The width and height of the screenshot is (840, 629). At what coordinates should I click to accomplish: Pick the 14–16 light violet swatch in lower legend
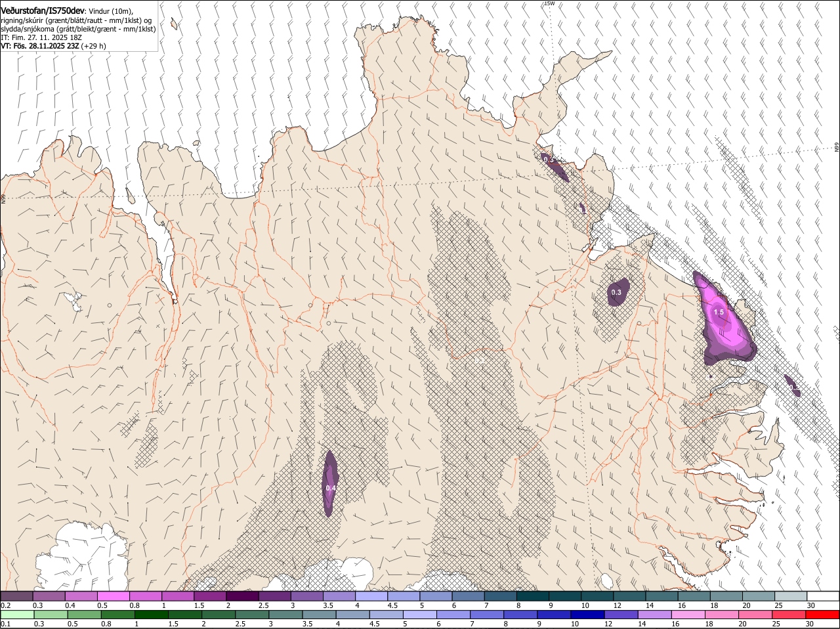pos(654,615)
